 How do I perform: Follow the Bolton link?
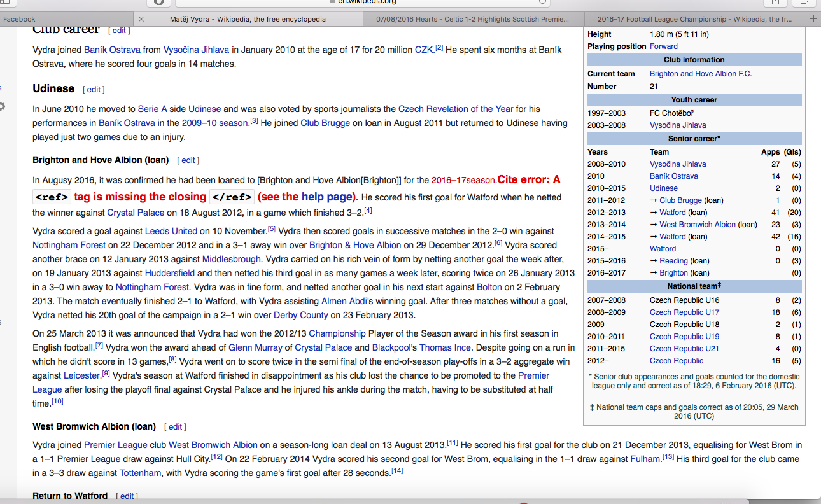[x=489, y=288]
